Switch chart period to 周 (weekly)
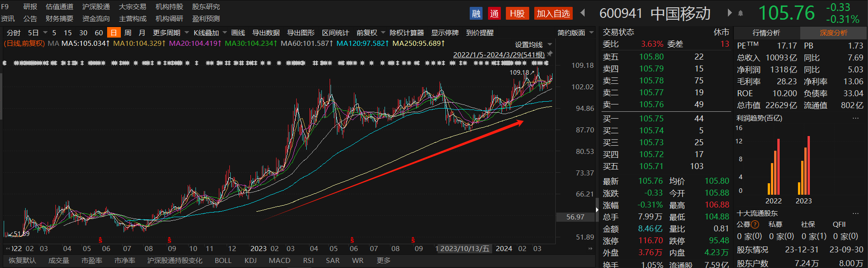Viewport: 868px width, 268px height. click(x=128, y=33)
